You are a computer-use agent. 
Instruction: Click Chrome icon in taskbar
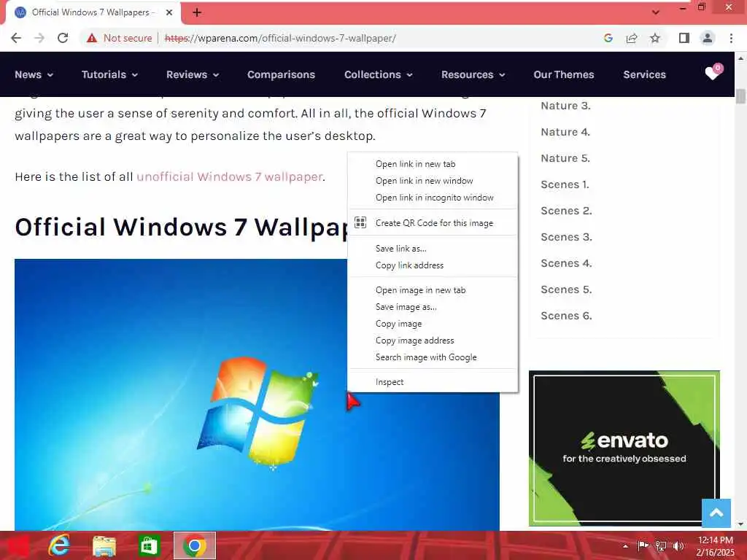click(194, 545)
